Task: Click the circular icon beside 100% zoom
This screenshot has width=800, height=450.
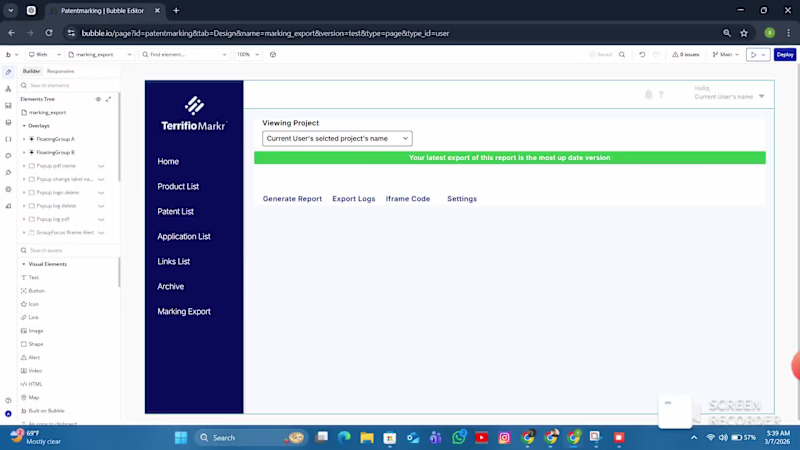Action: (273, 55)
